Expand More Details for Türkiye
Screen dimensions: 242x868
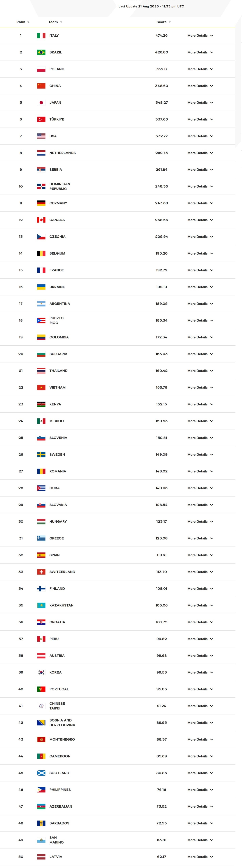click(x=200, y=119)
